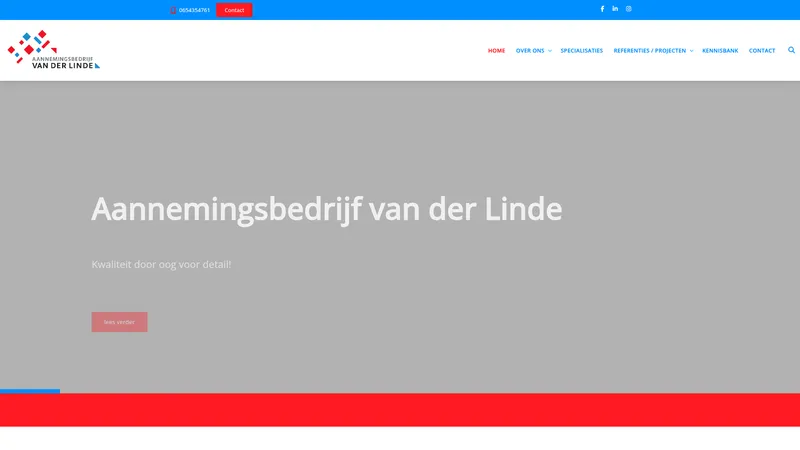The width and height of the screenshot is (800, 450).
Task: Go to the HOME menu item
Action: coord(496,51)
